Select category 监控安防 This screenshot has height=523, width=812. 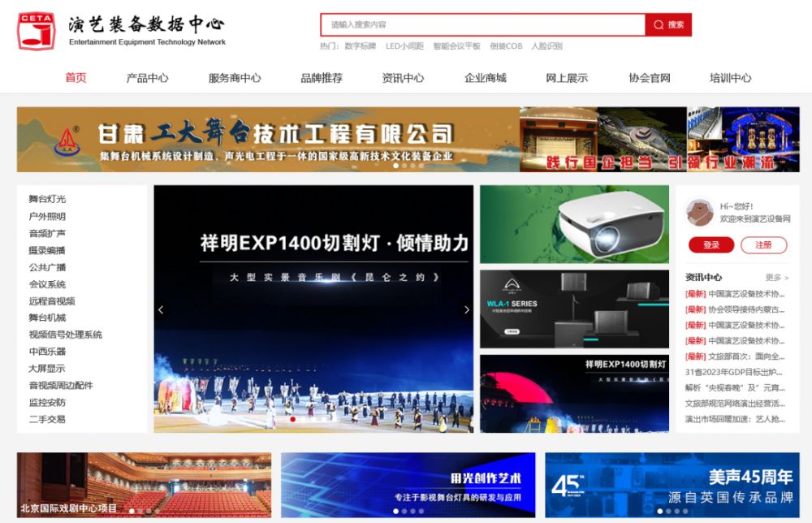click(47, 402)
